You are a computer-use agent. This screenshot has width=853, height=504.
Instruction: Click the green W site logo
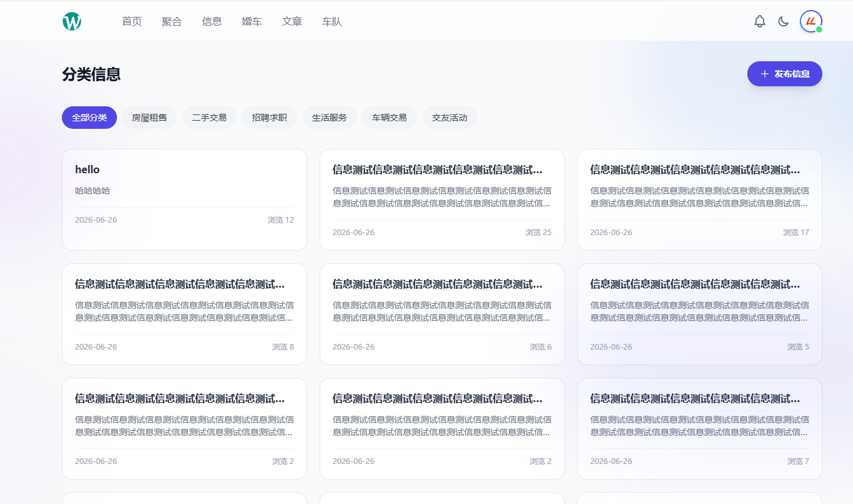pos(72,21)
